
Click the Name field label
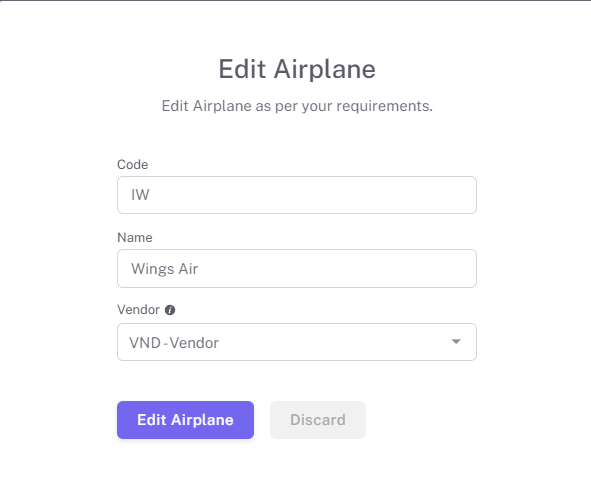pos(135,238)
